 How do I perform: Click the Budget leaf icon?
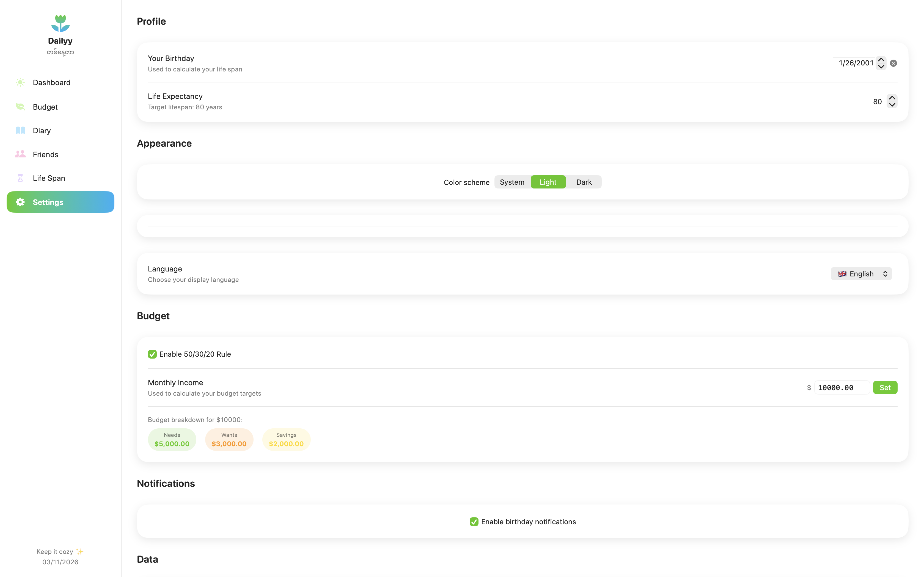pyautogui.click(x=20, y=107)
